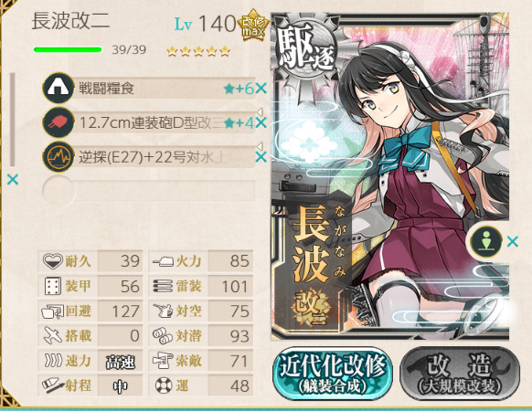Remove all equipment with left-side X

click(x=13, y=179)
